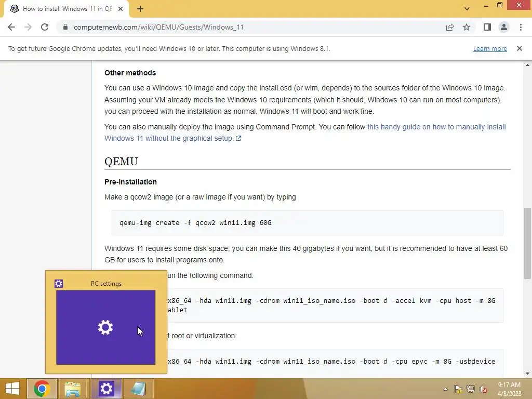Screen dimensions: 532x399
Task: Bookmark this tab with the star
Action: (467, 27)
